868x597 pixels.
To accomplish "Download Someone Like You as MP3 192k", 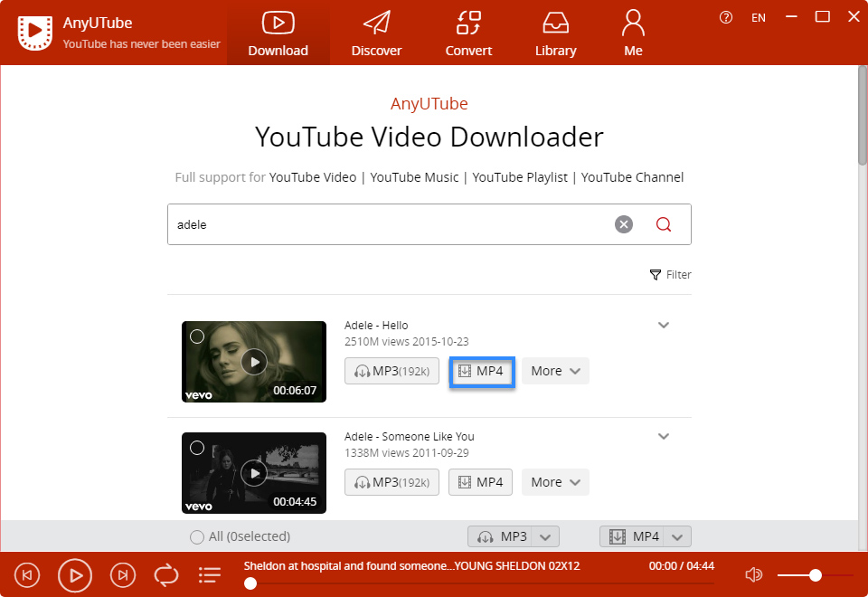I will click(392, 482).
